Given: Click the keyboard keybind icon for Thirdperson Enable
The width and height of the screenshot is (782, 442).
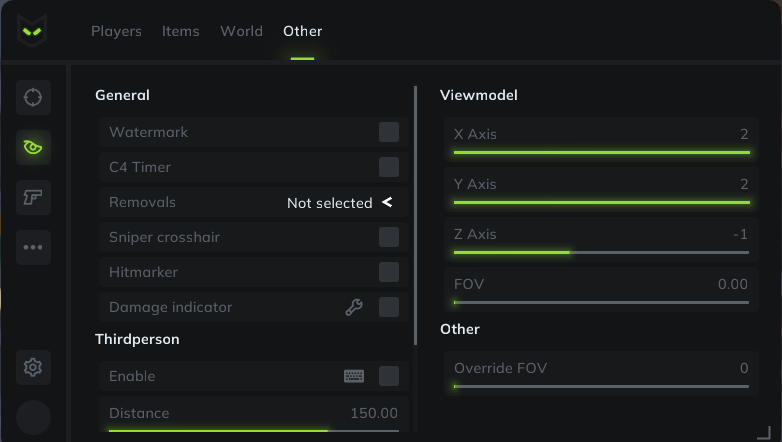Looking at the screenshot, I should (x=354, y=376).
